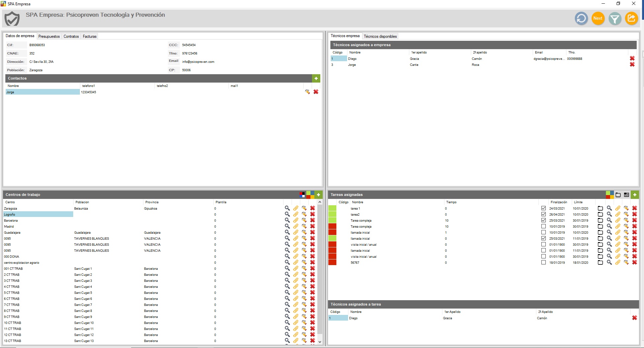Select the 'centro explotacion agrario' row
The height and width of the screenshot is (348, 644).
tap(143, 262)
